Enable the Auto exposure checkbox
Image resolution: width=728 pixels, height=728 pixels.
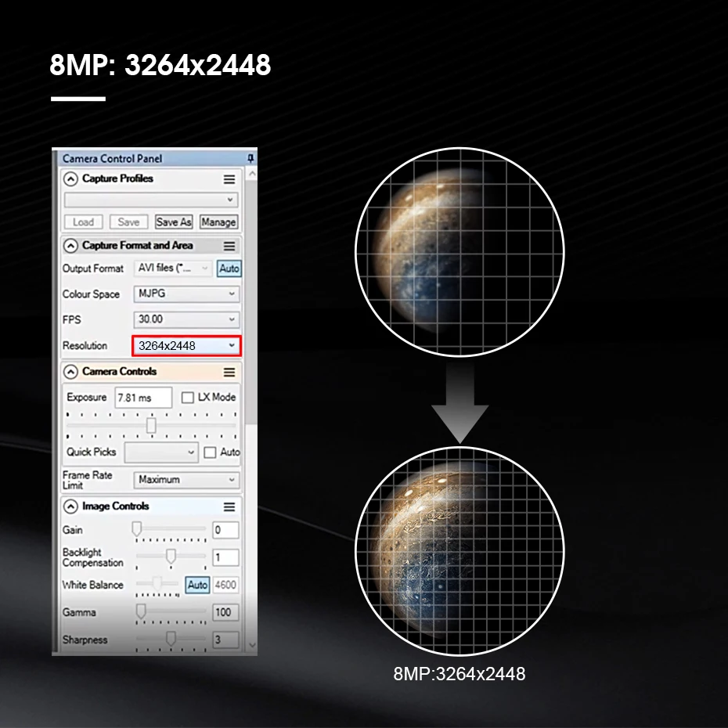tap(210, 452)
